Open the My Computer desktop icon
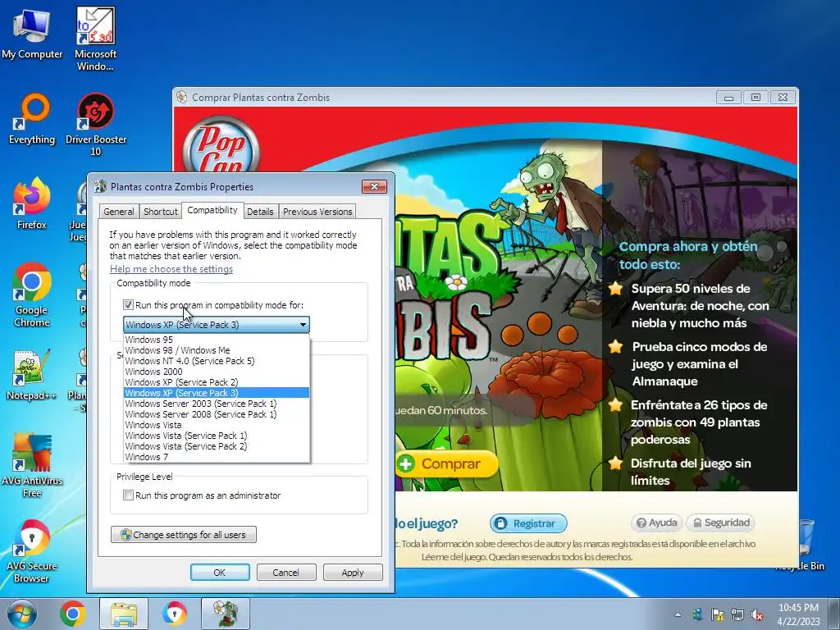840x630 pixels. point(32,33)
